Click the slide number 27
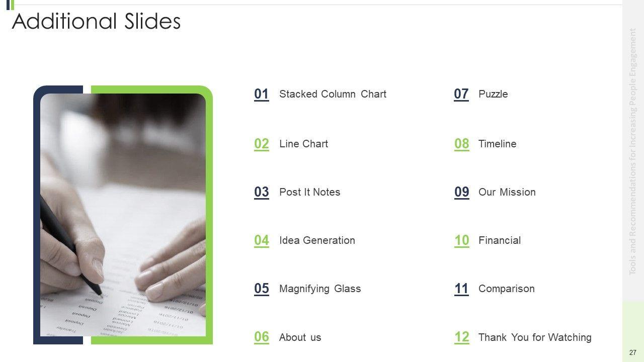Viewport: 644px width, 362px height. coord(632,353)
